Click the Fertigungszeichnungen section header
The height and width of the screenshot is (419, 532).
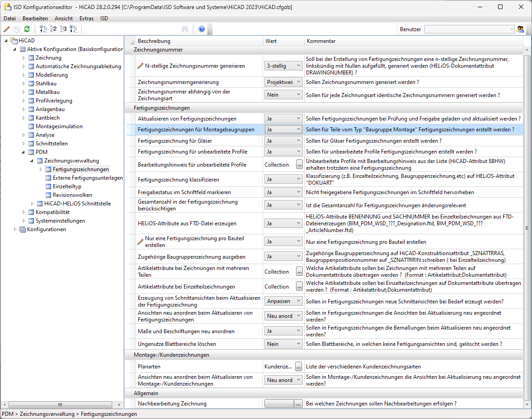click(x=324, y=108)
